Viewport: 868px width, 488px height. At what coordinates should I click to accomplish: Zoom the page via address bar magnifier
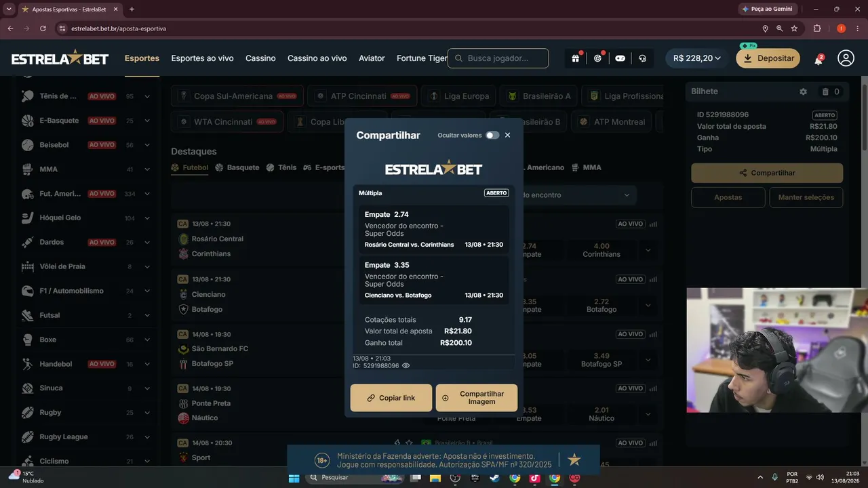(x=779, y=28)
